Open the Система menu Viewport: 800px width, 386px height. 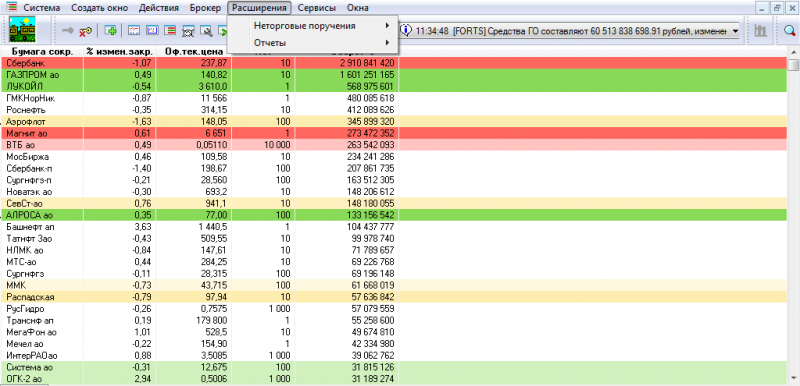pos(42,8)
